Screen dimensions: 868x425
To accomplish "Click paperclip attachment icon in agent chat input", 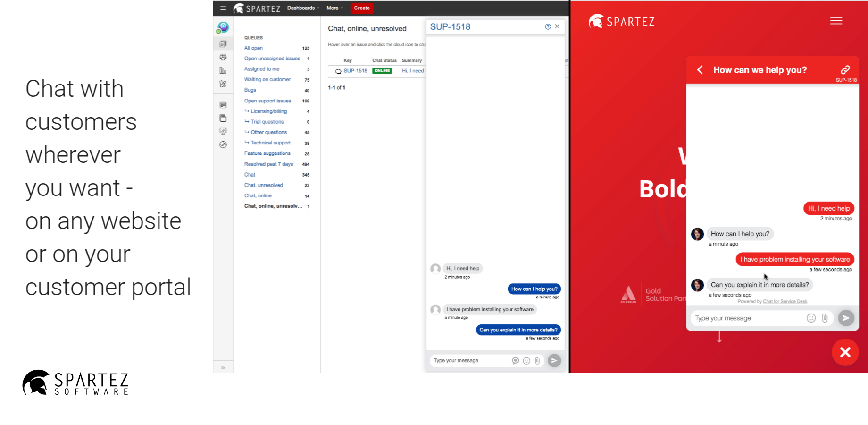I will 537,361.
